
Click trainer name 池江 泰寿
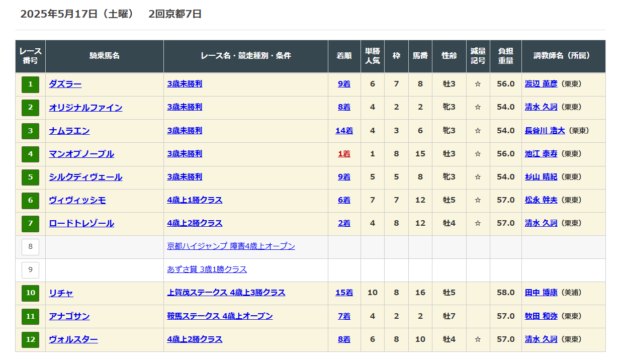[x=541, y=154]
